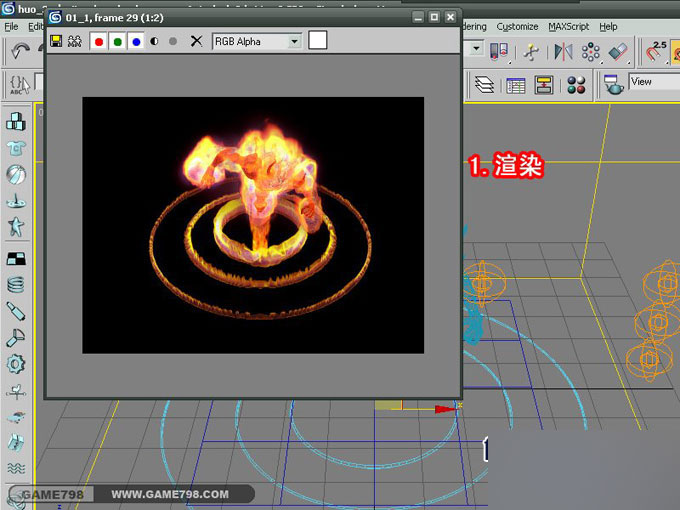Open the Customize menu

(517, 26)
